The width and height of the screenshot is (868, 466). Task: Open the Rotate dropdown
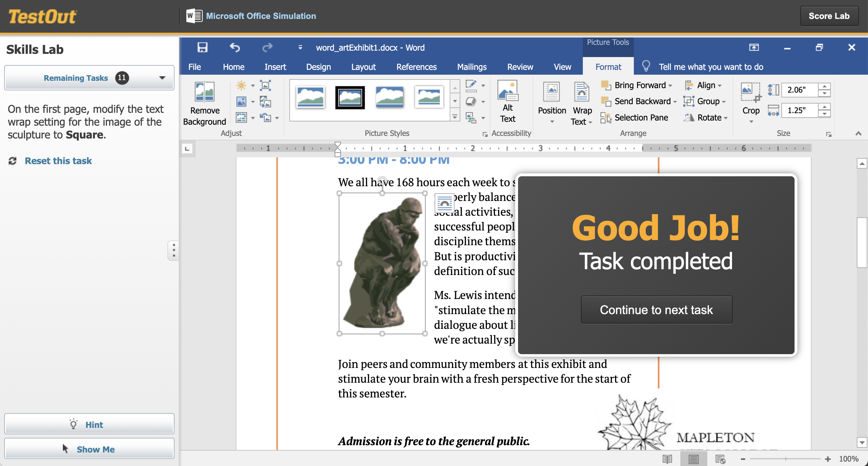[x=705, y=118]
